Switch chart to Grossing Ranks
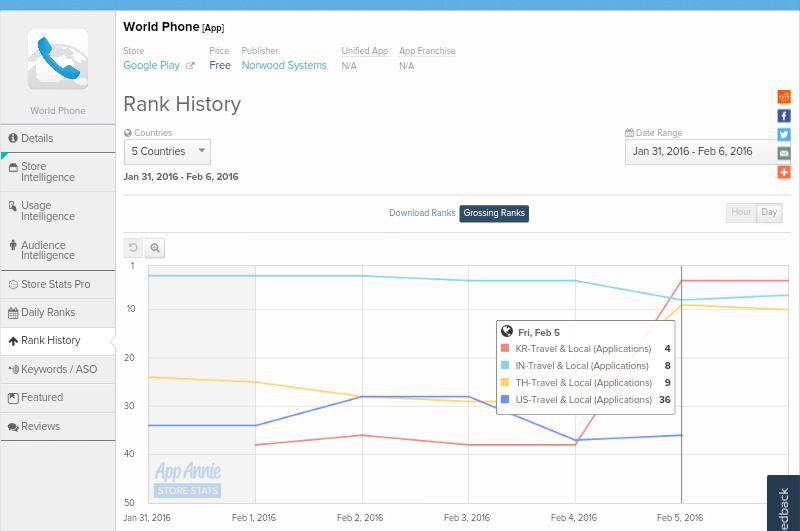Screen dimensions: 800x531 pos(494,213)
